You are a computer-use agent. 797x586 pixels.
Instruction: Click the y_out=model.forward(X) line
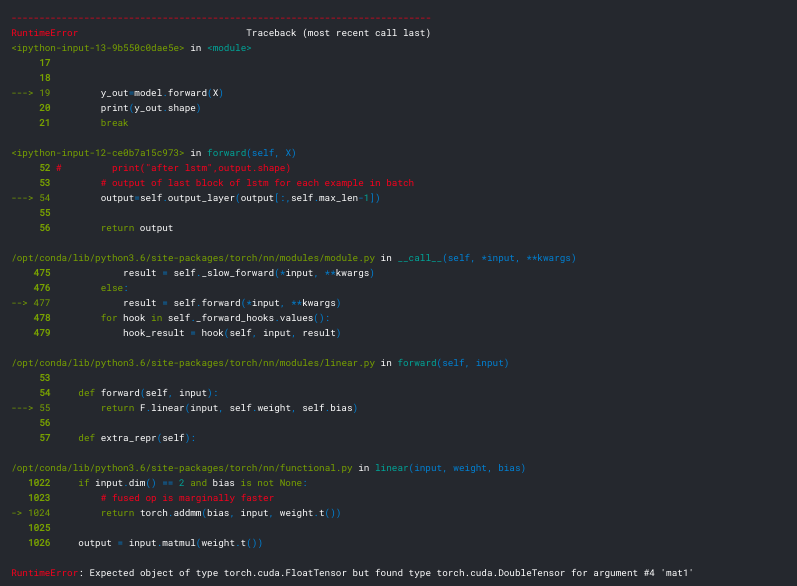[161, 93]
